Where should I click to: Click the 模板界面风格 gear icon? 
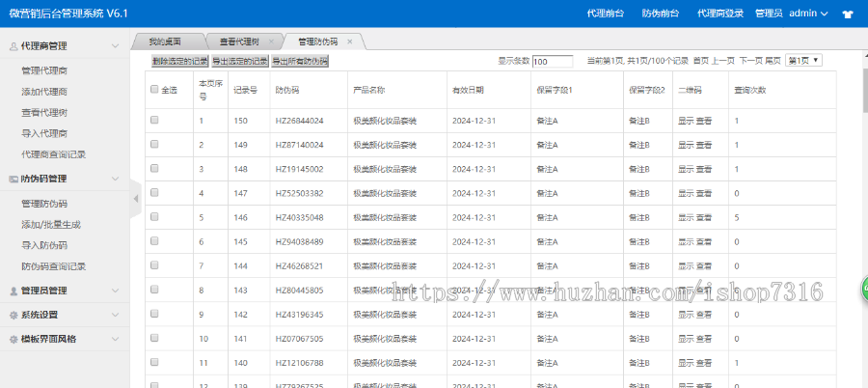pyautogui.click(x=12, y=339)
